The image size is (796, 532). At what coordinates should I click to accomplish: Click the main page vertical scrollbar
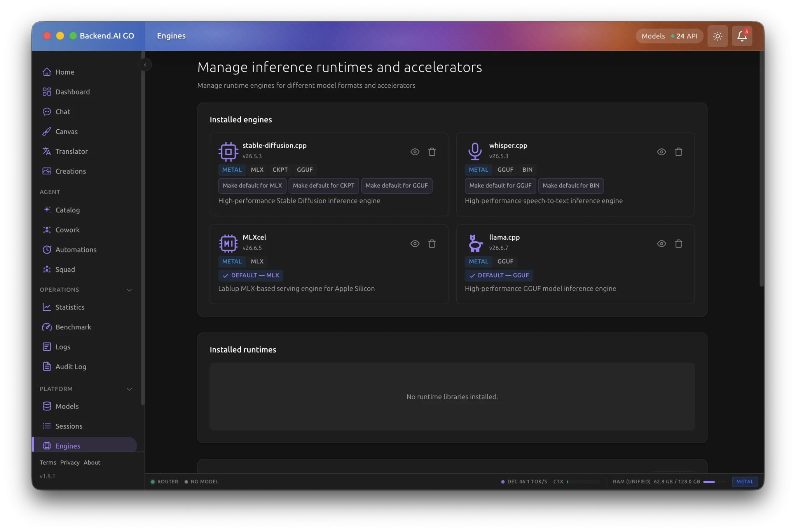click(x=761, y=169)
